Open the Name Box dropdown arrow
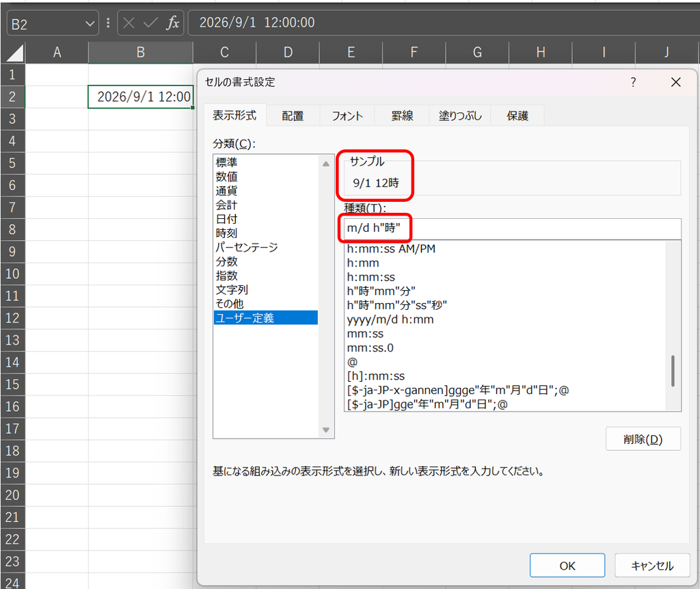Screen dimensions: 700x589 [90, 24]
